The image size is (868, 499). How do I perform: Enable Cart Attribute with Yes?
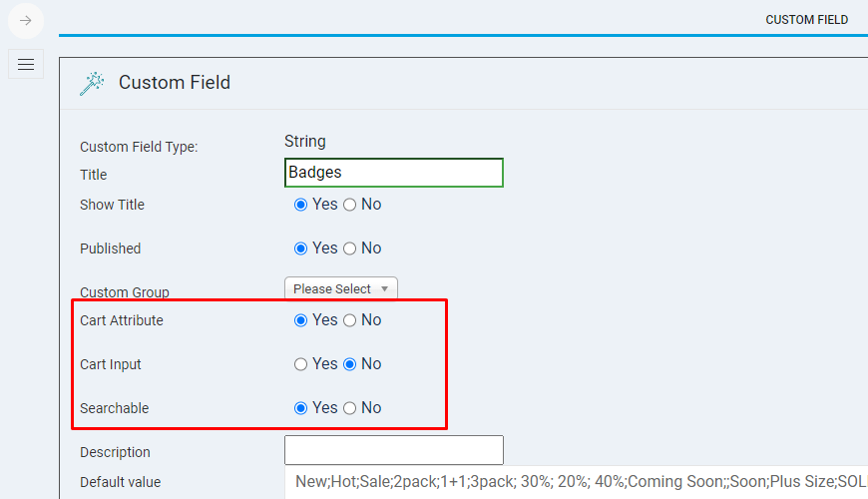pyautogui.click(x=300, y=320)
